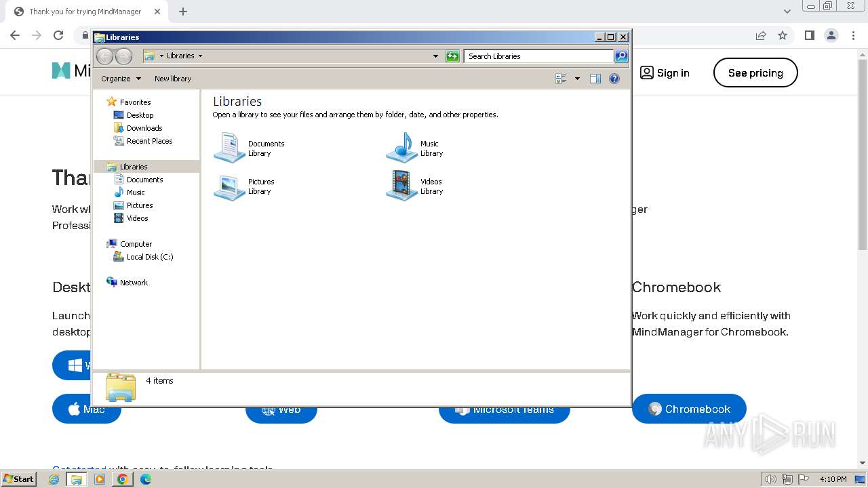Open Internet Explorer from the taskbar

(54, 479)
